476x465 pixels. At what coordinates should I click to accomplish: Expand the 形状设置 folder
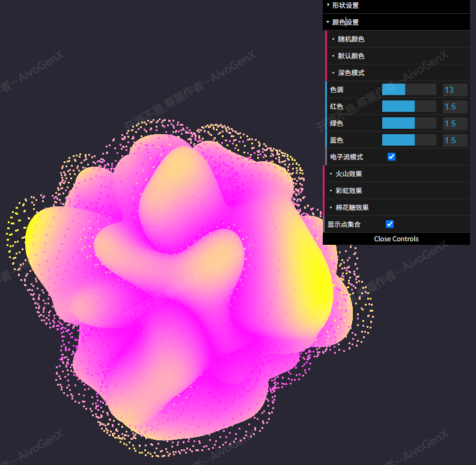pyautogui.click(x=346, y=5)
